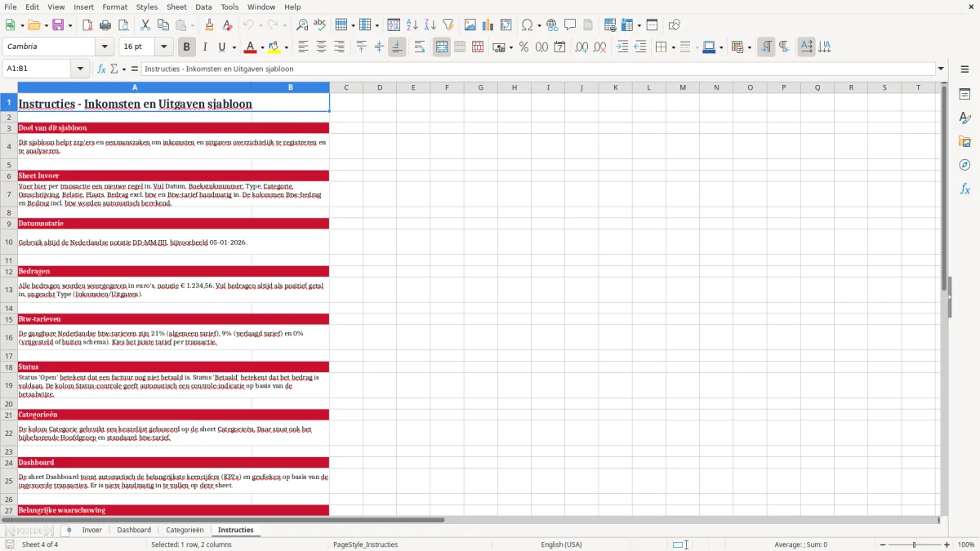Apply AutoFilter with the funnel icon
Viewport: 980px width, 551px height.
448,25
